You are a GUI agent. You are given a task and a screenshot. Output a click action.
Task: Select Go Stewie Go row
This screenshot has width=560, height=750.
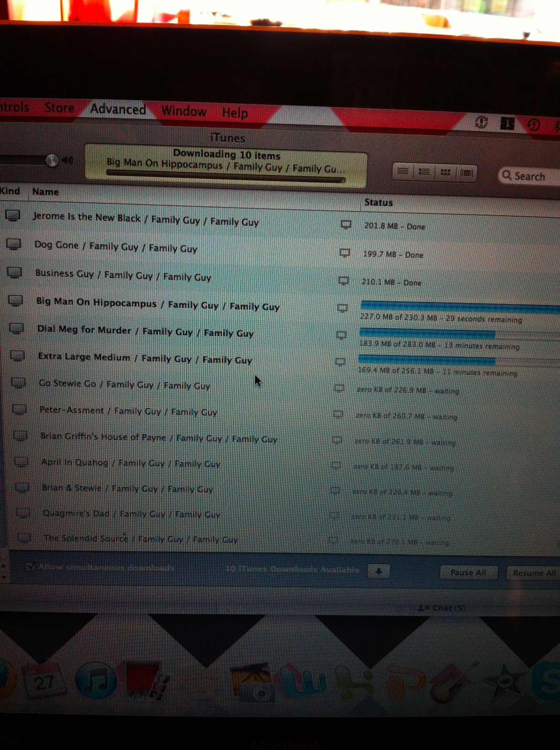(x=280, y=386)
